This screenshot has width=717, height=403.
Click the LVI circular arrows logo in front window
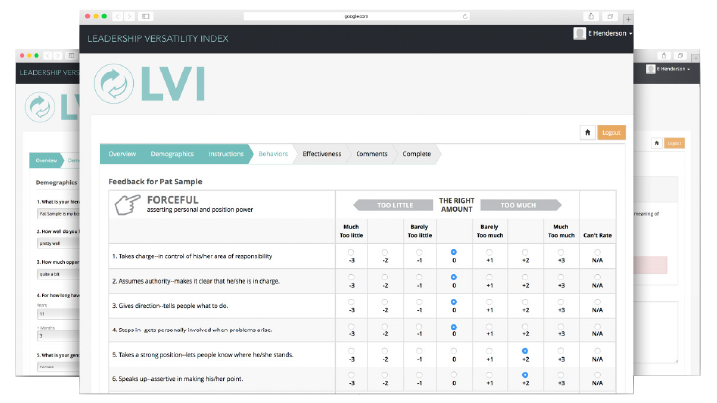pos(114,84)
